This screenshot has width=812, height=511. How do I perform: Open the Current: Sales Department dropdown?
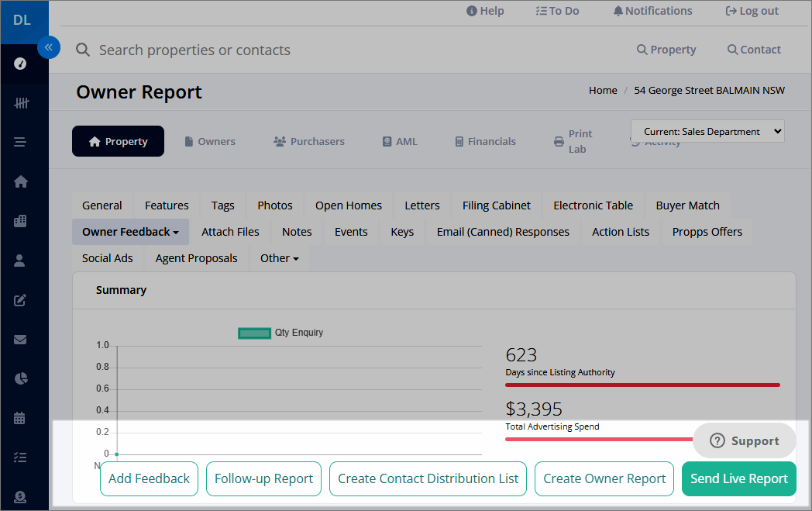tap(707, 130)
